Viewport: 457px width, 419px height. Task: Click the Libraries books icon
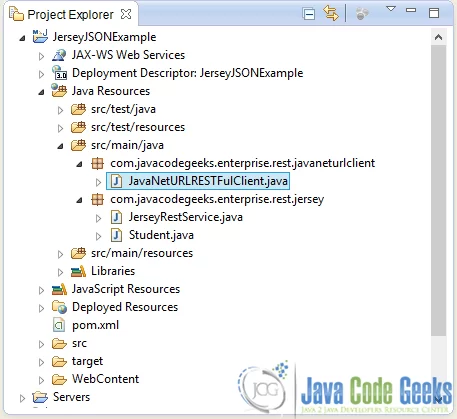(x=79, y=271)
